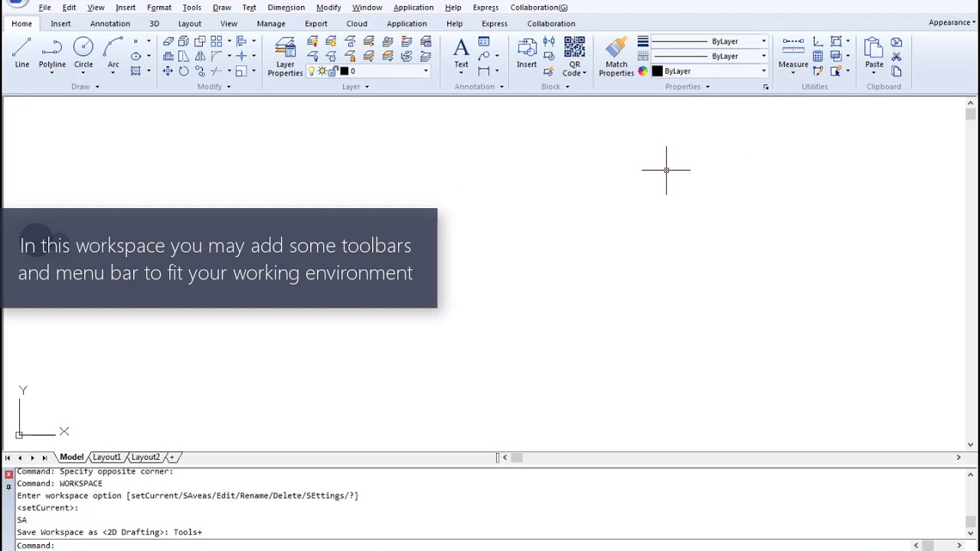Screen dimensions: 980x551
Task: Click the linear Dimension icon in Annotation panel
Action: tap(484, 71)
